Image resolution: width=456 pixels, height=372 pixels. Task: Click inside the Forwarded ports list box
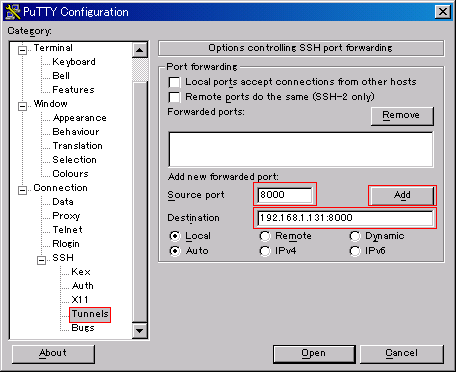tap(301, 149)
